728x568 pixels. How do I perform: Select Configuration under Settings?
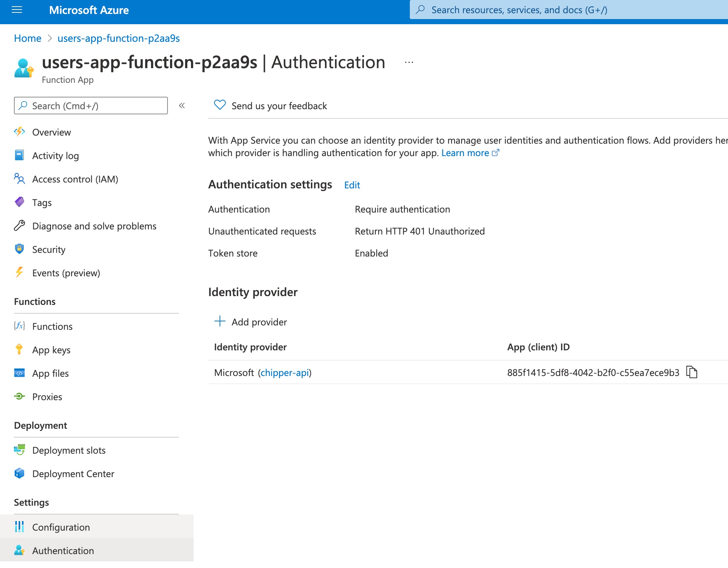[x=60, y=527]
